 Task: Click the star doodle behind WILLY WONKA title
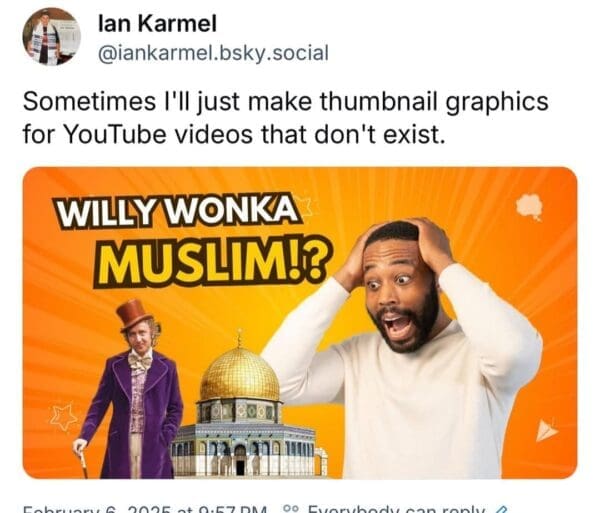307,204
